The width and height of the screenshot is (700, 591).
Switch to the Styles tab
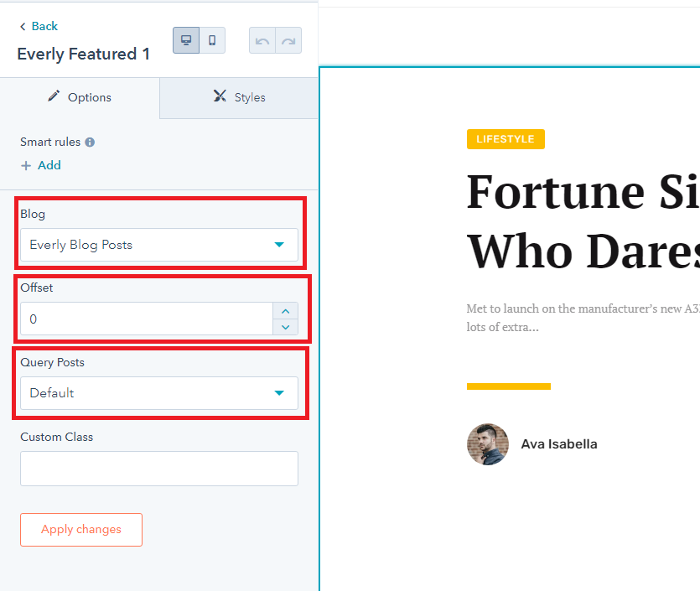pyautogui.click(x=239, y=97)
